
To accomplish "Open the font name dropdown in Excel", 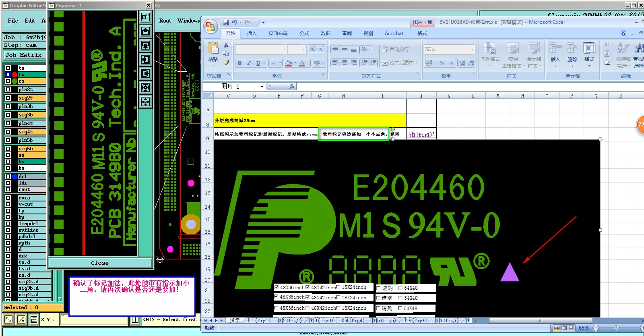I will [285, 49].
